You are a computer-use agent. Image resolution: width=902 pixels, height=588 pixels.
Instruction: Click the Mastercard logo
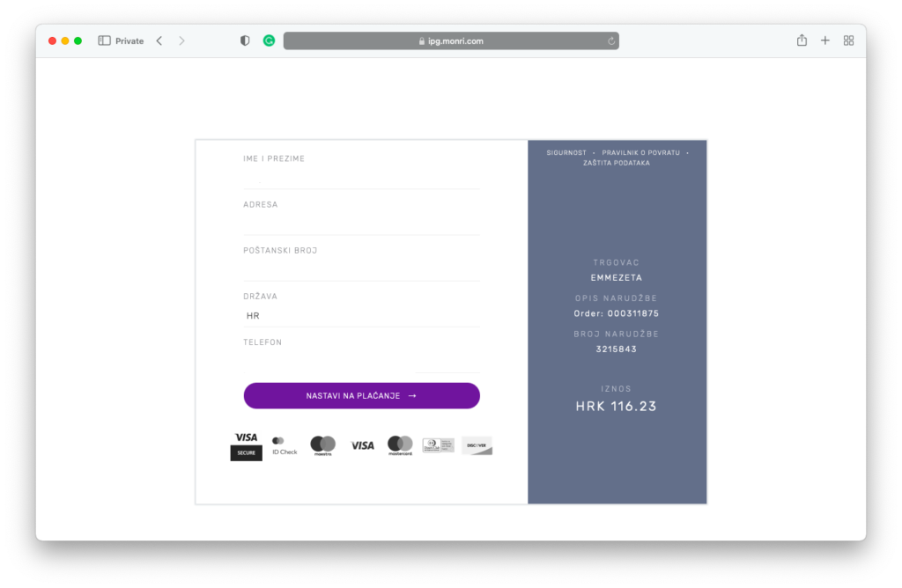tap(400, 445)
